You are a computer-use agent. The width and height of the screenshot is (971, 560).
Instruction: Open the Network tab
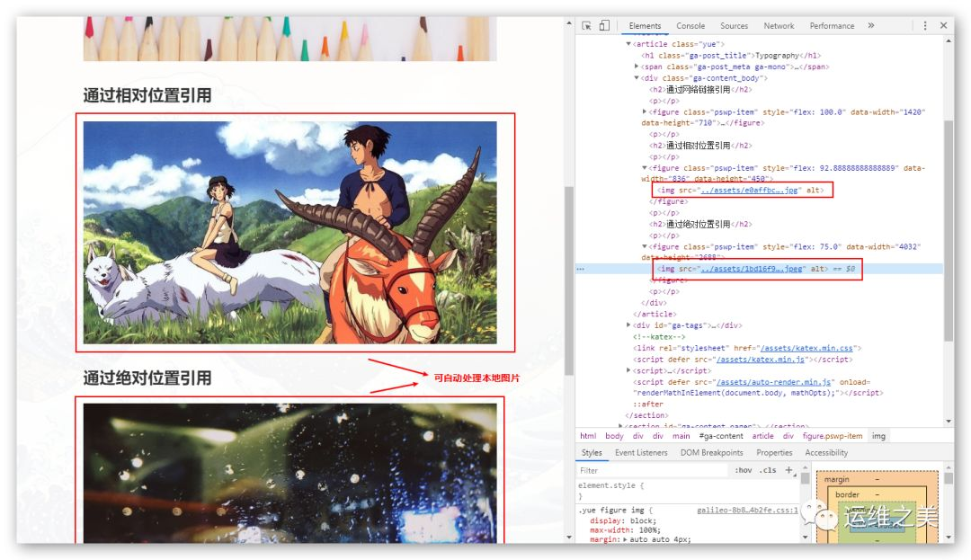(x=779, y=26)
